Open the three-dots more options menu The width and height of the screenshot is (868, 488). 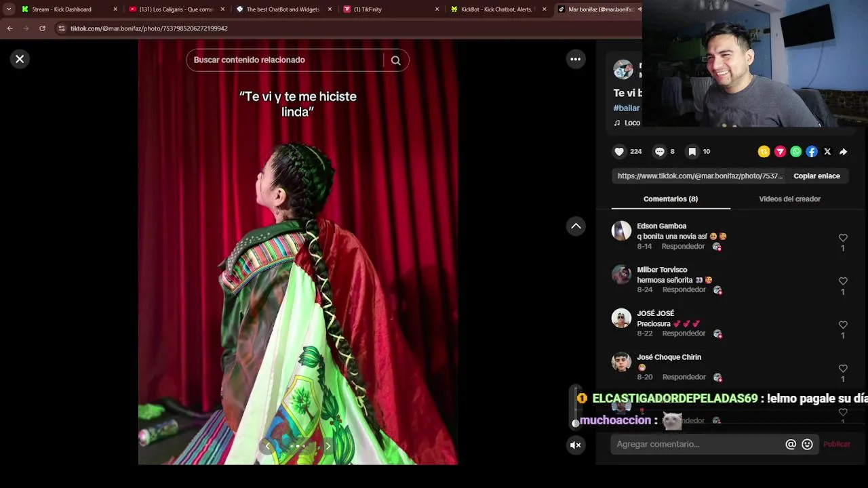(575, 59)
